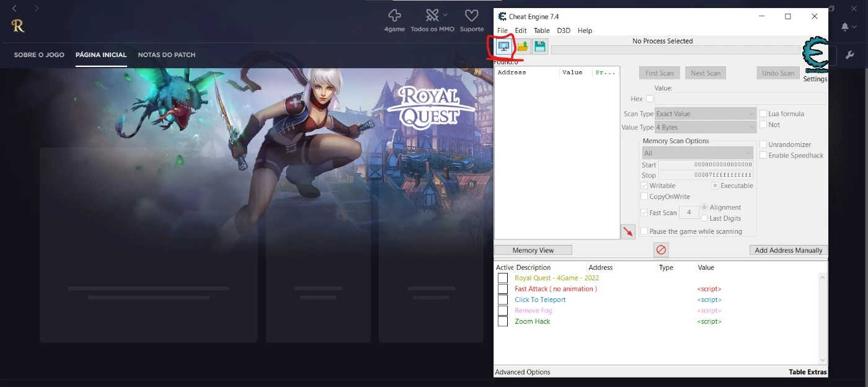Click the Undo Scan button

click(x=778, y=73)
